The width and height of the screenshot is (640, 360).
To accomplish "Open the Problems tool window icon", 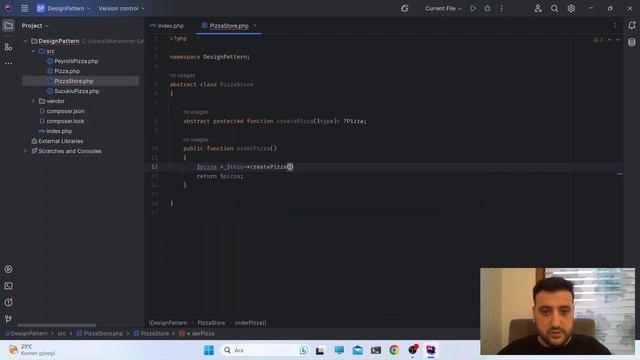I will point(8,302).
